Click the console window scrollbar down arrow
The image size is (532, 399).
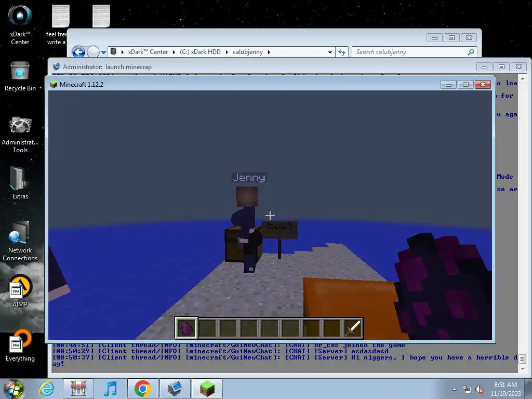(x=523, y=368)
